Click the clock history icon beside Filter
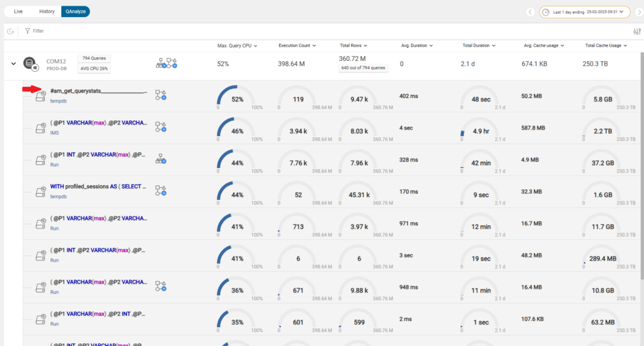 point(11,31)
